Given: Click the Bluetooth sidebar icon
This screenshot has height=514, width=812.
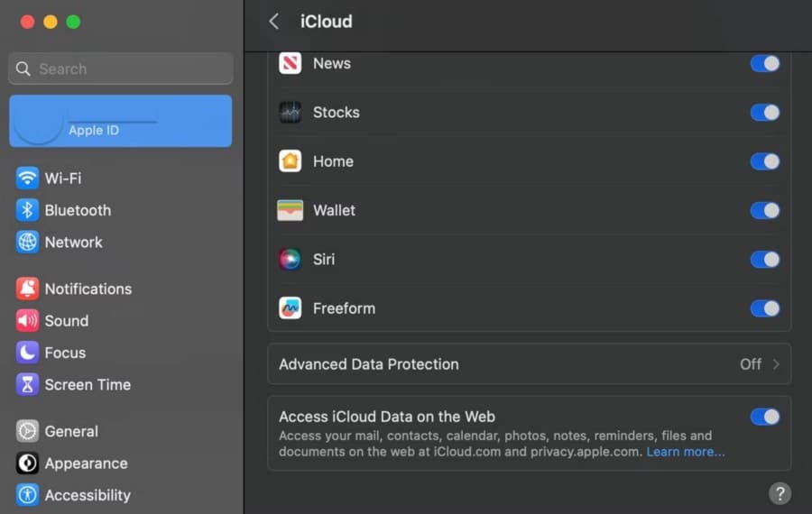Looking at the screenshot, I should click(x=27, y=210).
